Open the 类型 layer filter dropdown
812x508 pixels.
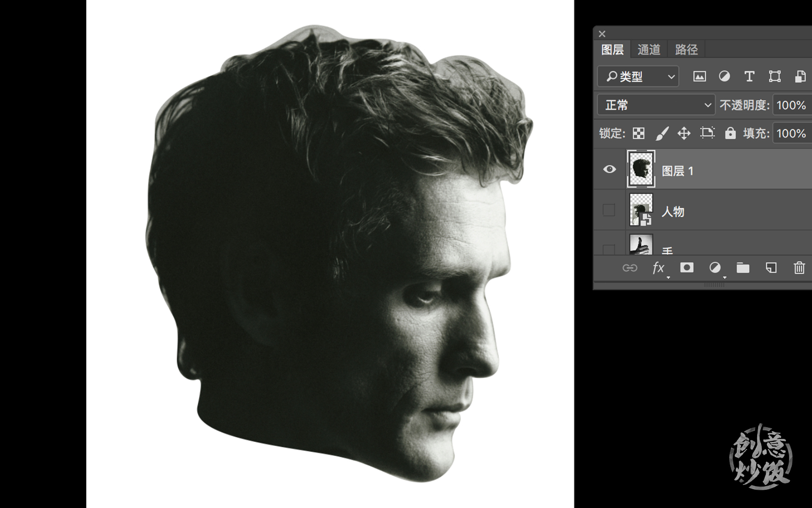coord(638,77)
